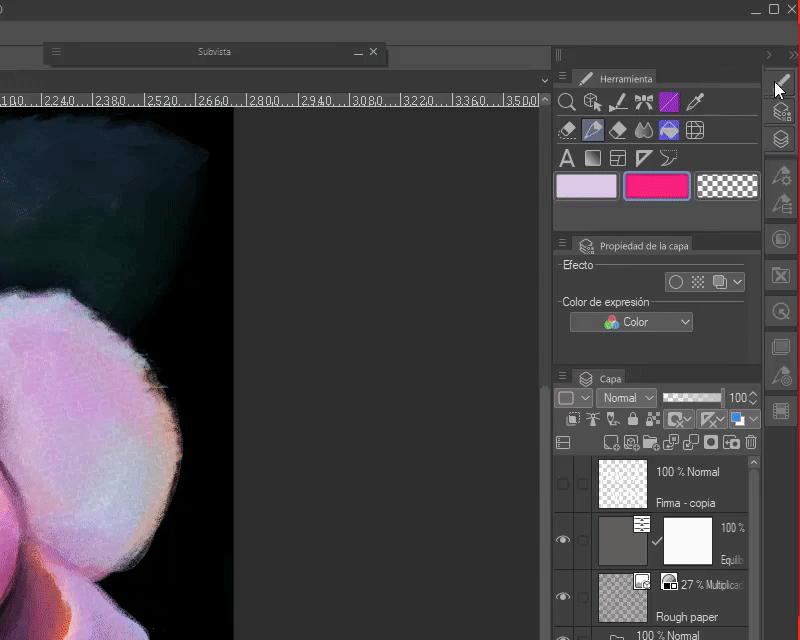Select the bow-tie Decoration tool
Screen dimensions: 800x640
(643, 102)
